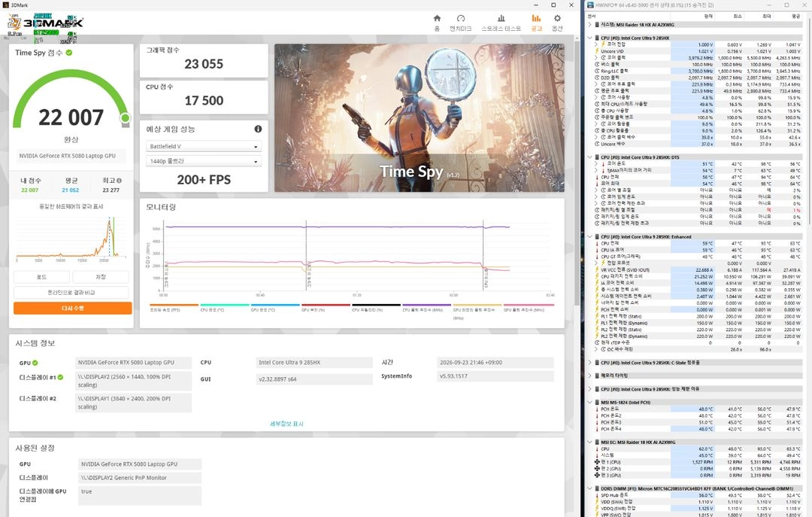The width and height of the screenshot is (812, 517).
Task: Click the graphics score 23 055 card
Action: click(204, 60)
